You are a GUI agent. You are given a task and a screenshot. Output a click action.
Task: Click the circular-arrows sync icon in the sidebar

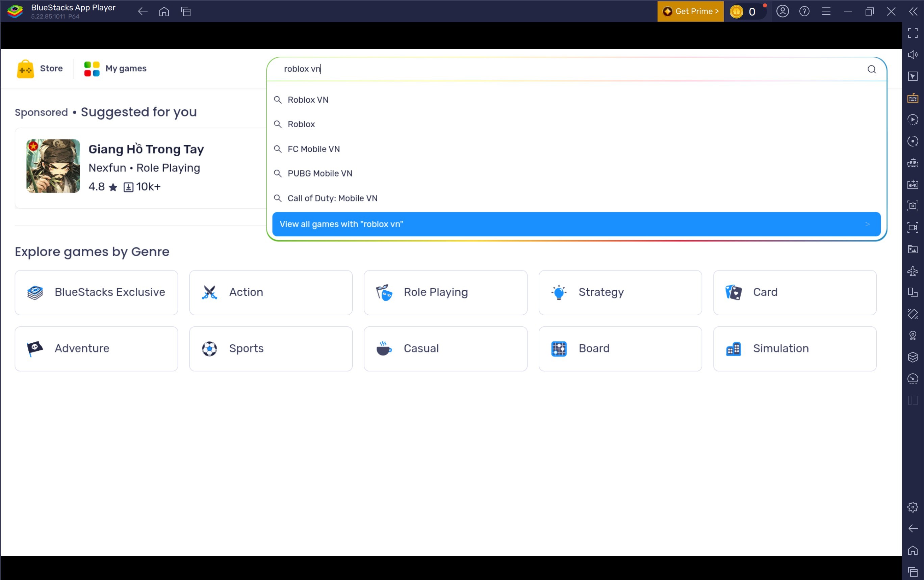coord(913,141)
